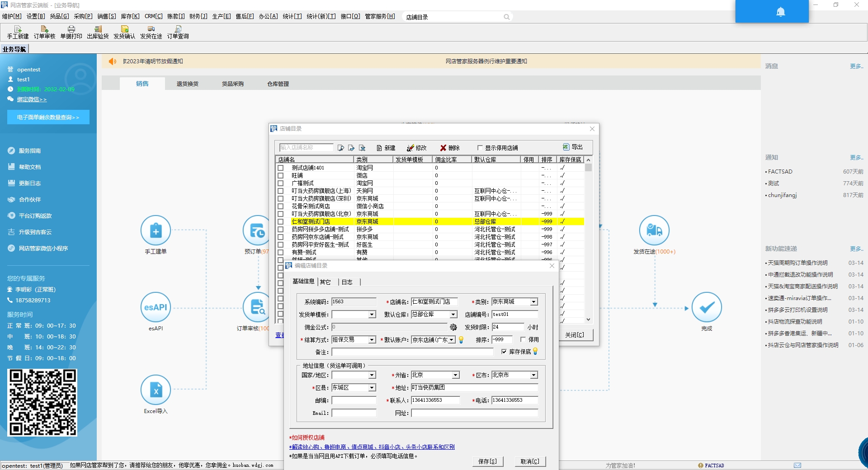
Task: Open the 州省 dropdown showing 北京
Action: pyautogui.click(x=456, y=375)
